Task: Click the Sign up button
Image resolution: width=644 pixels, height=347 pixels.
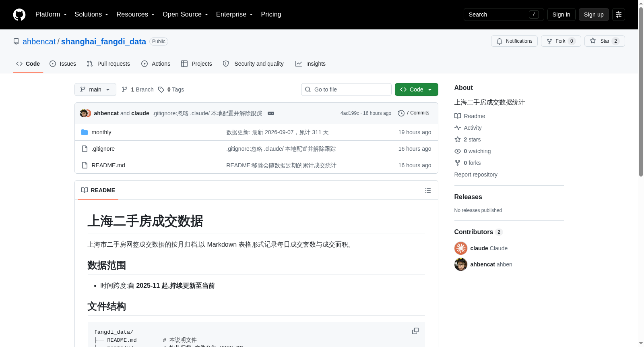Action: pos(594,15)
